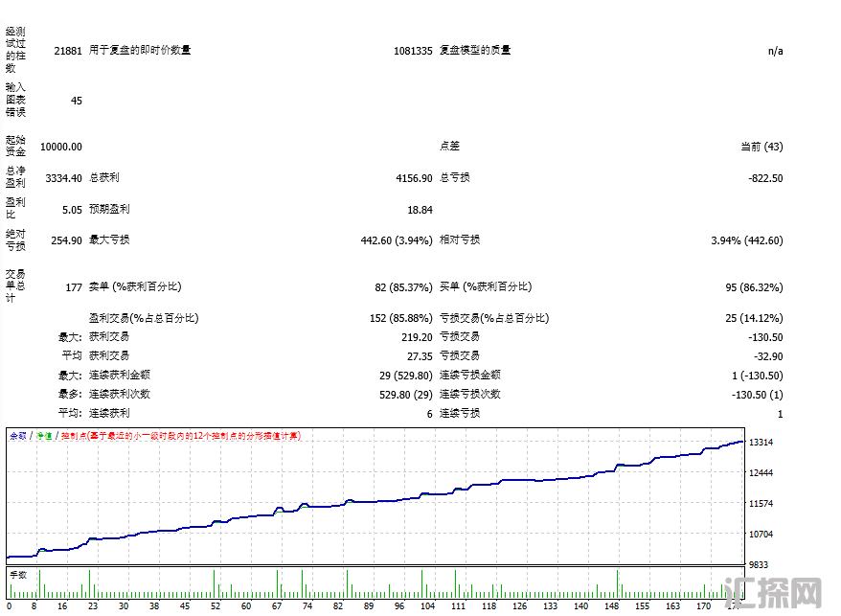Click the largest profit trade value 219.20
Viewport: 841px width, 616px height.
click(417, 337)
